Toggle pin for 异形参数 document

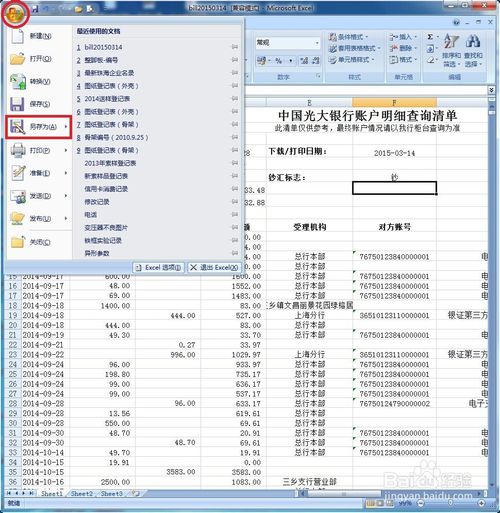click(235, 253)
